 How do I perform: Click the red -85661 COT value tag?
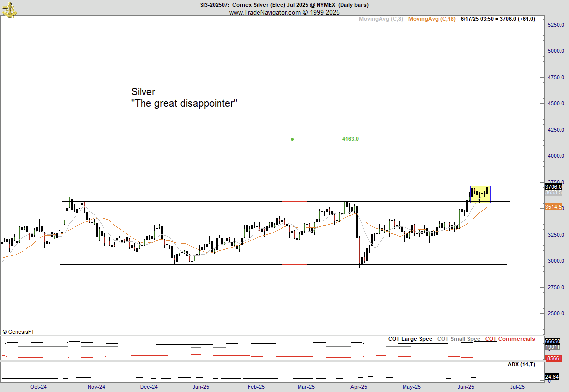coord(554,358)
